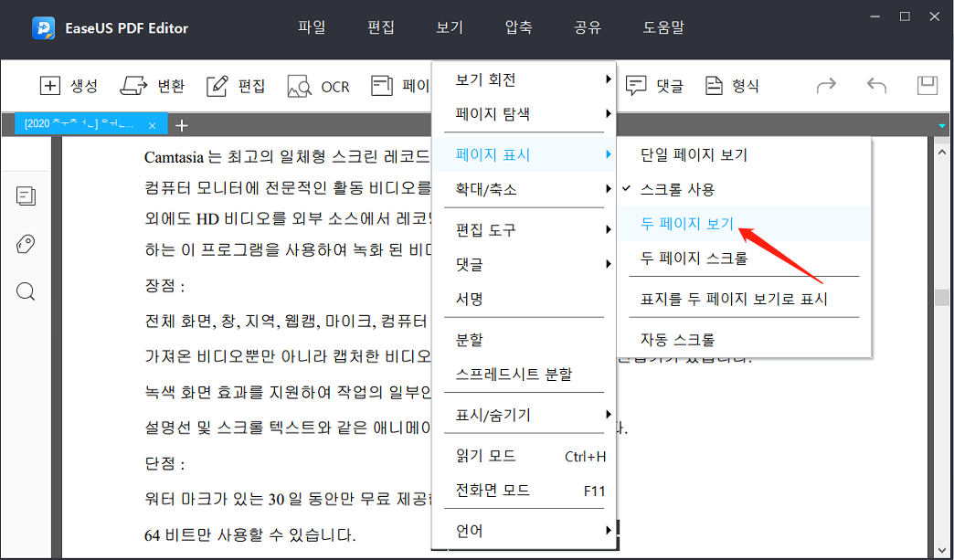Add a new tab with plus icon
The width and height of the screenshot is (954, 560).
pos(181,126)
